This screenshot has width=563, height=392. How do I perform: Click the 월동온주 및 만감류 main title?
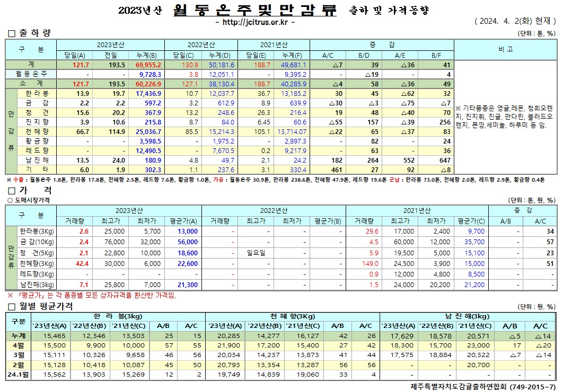pyautogui.click(x=255, y=10)
